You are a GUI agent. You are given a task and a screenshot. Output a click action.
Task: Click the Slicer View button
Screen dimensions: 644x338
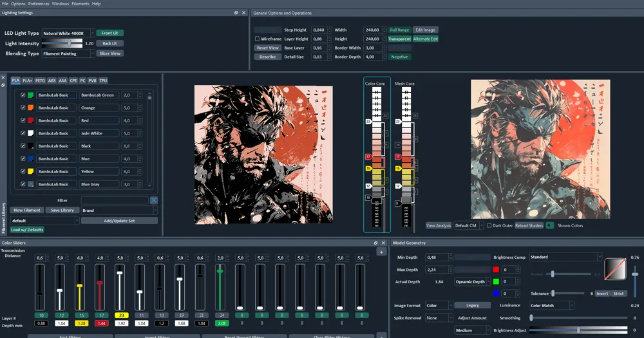click(x=109, y=53)
